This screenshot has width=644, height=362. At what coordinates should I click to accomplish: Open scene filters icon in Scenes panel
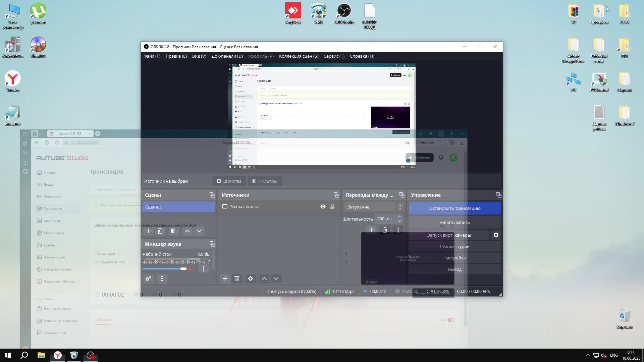point(173,231)
